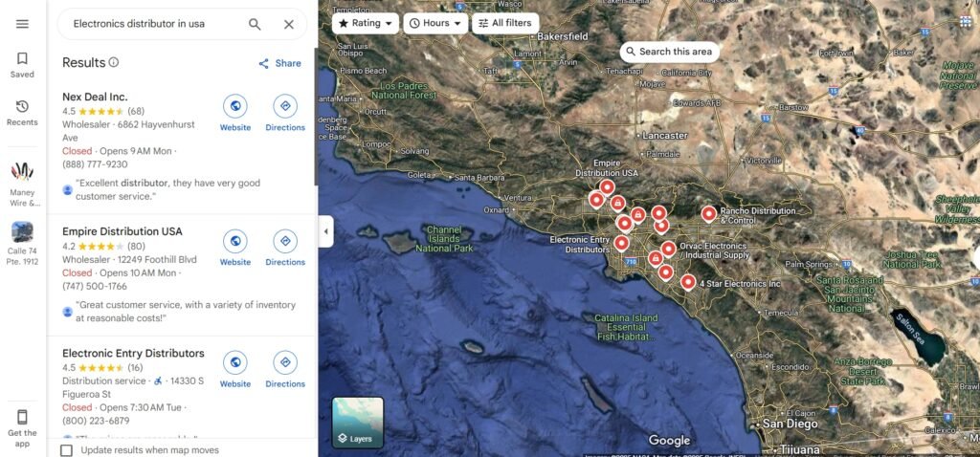Click Channel Islands National Park label
This screenshot has height=457, width=980.
(x=444, y=239)
